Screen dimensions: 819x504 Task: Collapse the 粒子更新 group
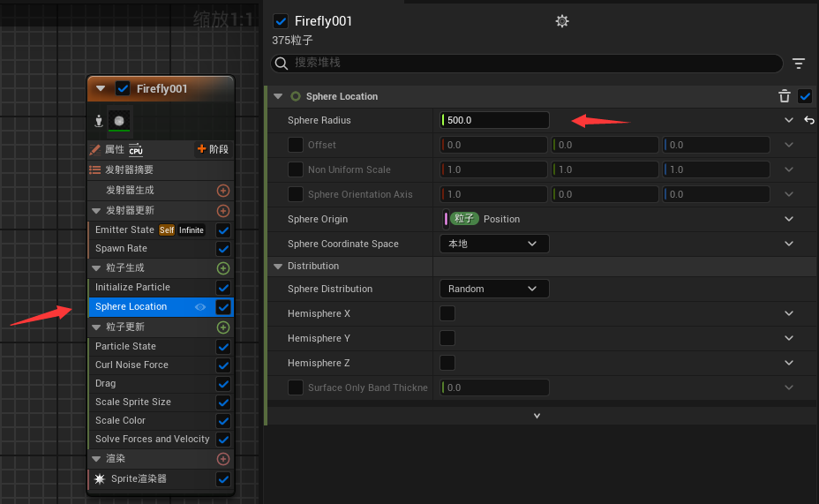click(96, 327)
